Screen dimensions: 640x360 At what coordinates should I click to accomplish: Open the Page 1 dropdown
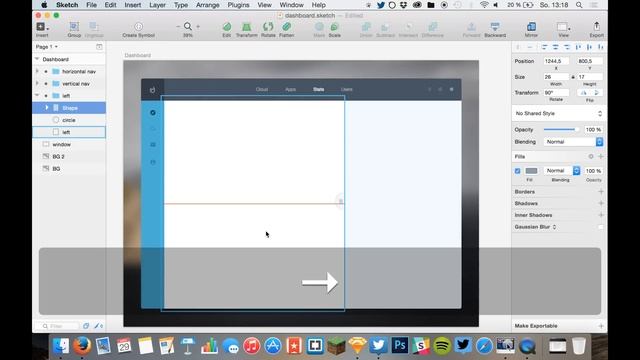point(47,47)
